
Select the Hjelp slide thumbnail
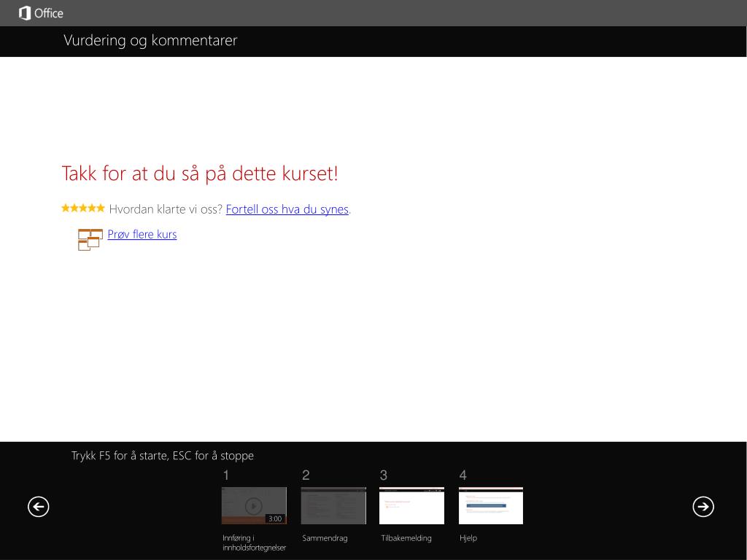point(491,506)
